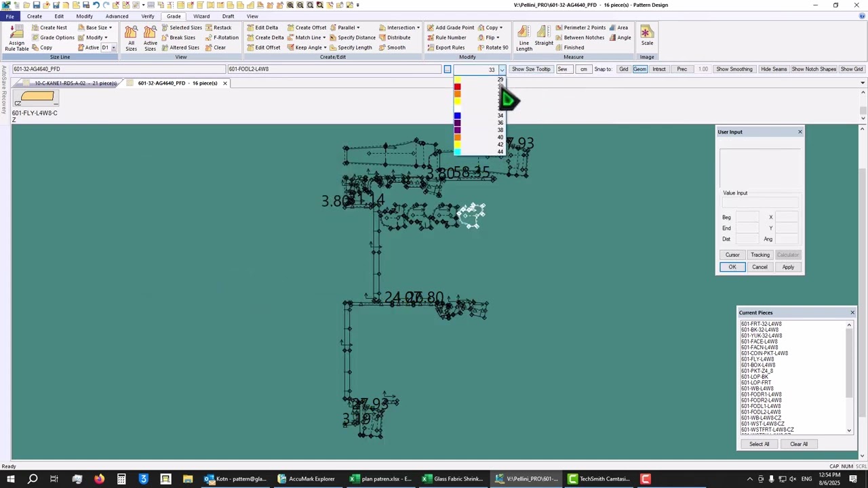Click Select All under Current Pieces
This screenshot has height=488, width=868.
point(759,444)
